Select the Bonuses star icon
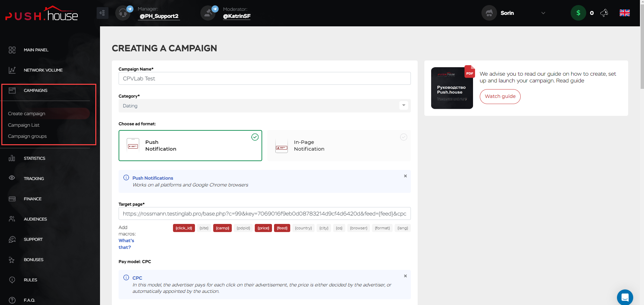 [12, 259]
